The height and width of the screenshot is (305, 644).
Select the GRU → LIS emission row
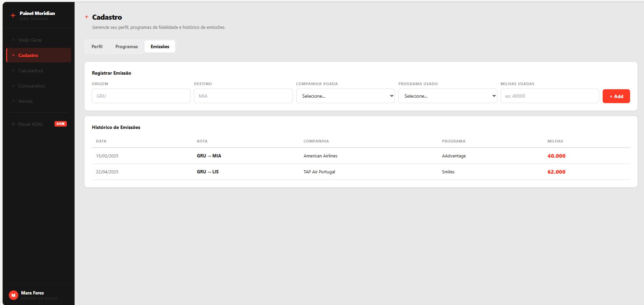[x=361, y=172]
